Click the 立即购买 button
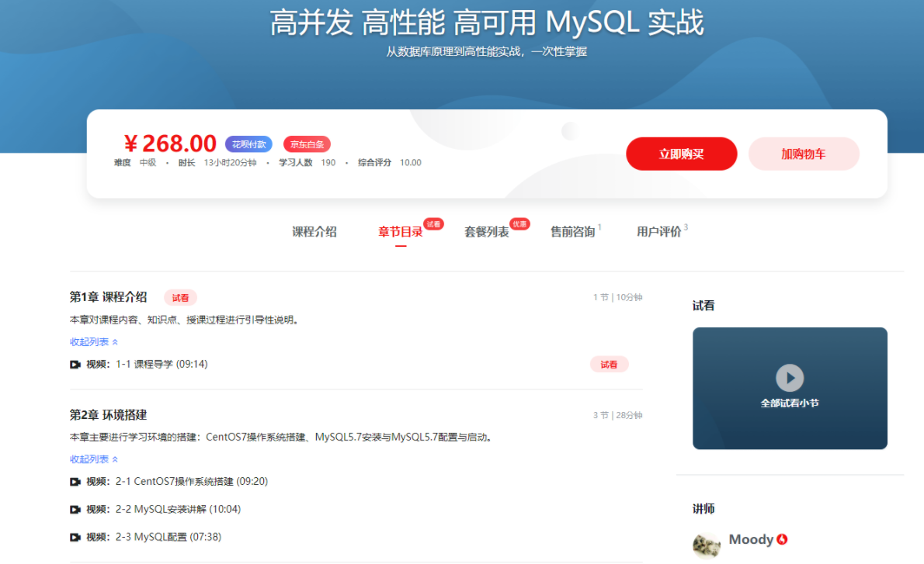 [681, 154]
